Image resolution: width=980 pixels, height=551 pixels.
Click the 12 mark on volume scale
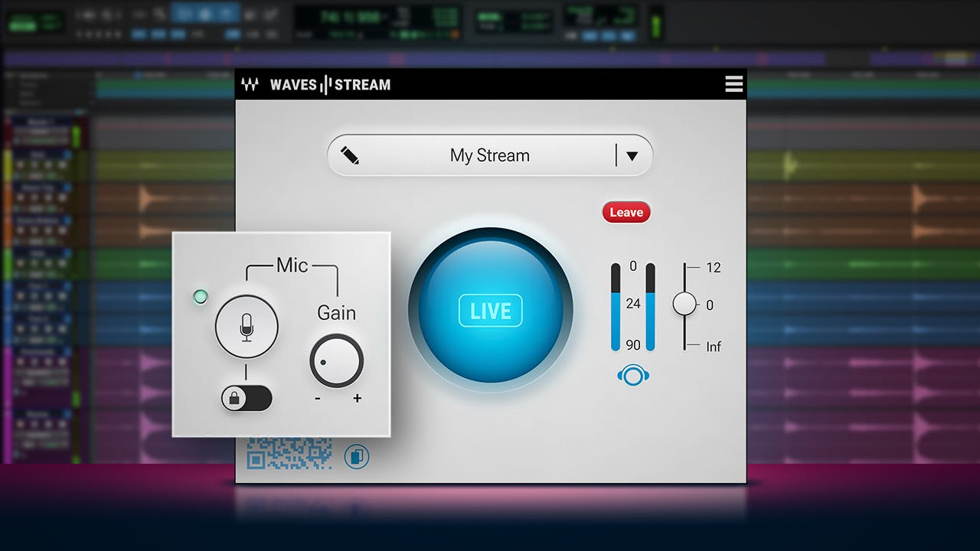[714, 268]
